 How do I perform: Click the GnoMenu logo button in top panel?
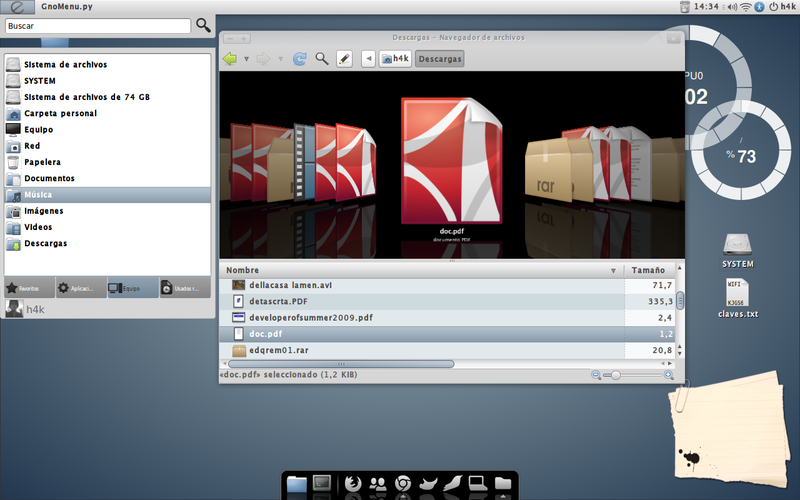17,7
